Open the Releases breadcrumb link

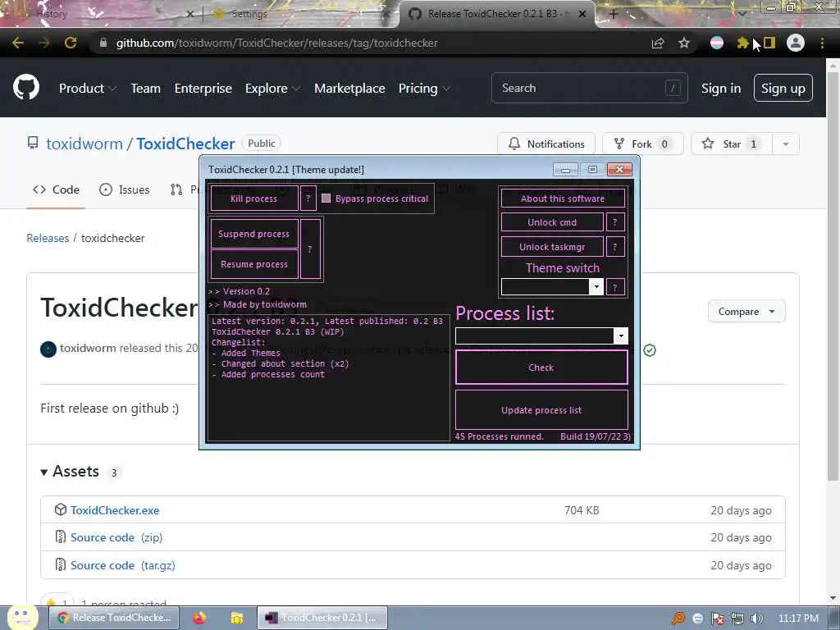click(x=48, y=238)
